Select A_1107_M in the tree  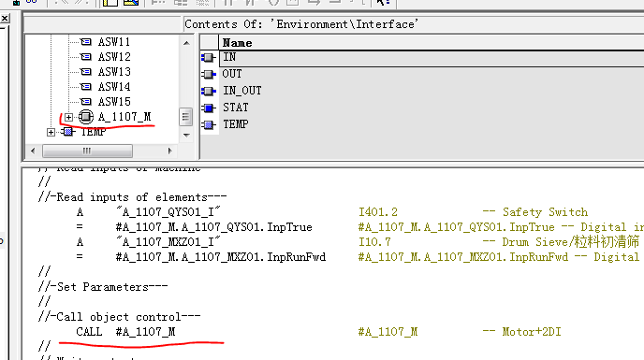pos(124,117)
